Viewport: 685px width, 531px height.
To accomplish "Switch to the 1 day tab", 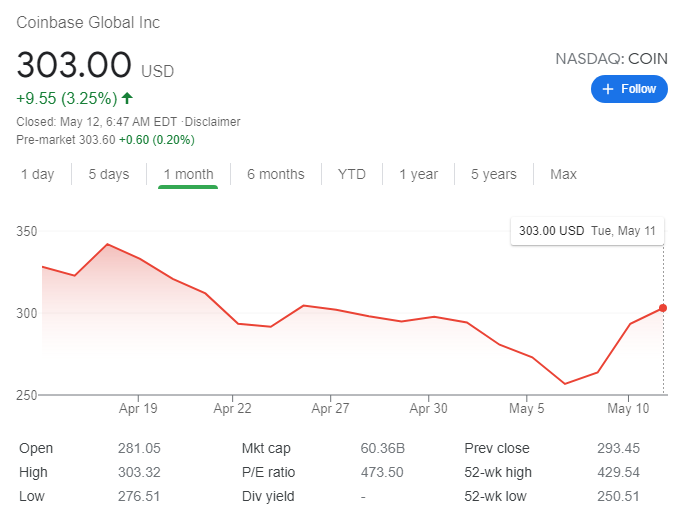I will pyautogui.click(x=38, y=174).
